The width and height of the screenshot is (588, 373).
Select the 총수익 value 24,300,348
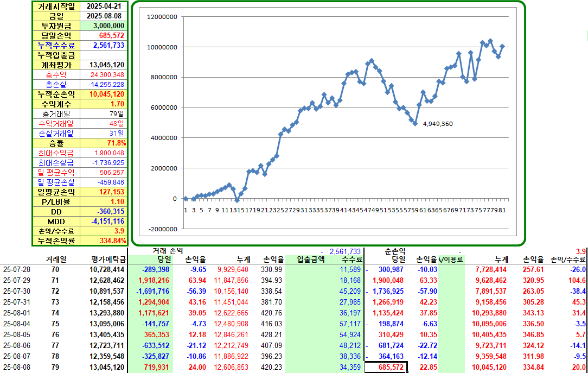(104, 75)
